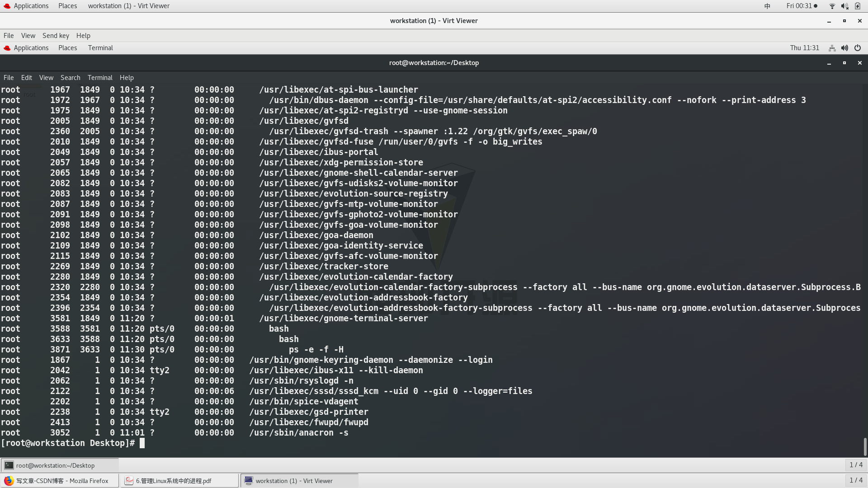This screenshot has width=868, height=488.
Task: Open the guest Places menu
Action: tap(67, 48)
